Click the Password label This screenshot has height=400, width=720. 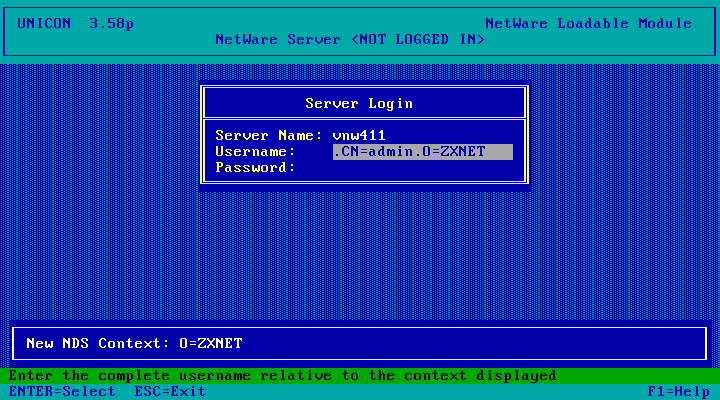point(255,168)
